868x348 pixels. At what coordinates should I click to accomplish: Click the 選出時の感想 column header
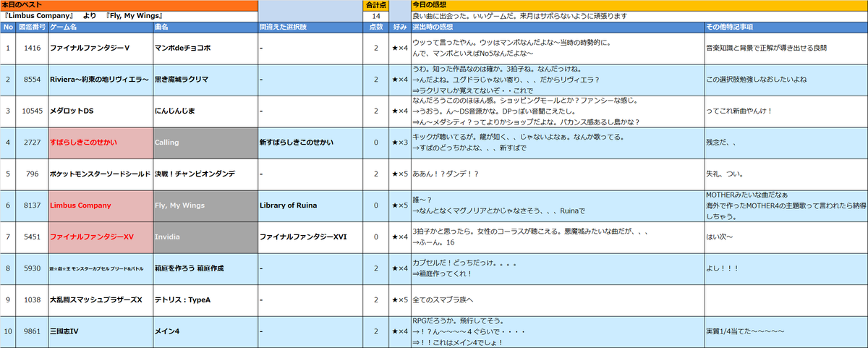point(557,27)
